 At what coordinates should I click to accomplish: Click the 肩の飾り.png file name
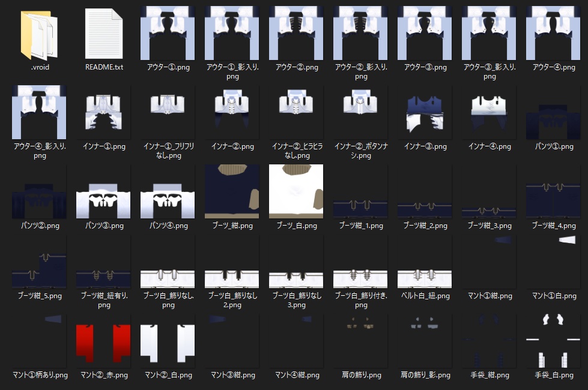click(361, 374)
